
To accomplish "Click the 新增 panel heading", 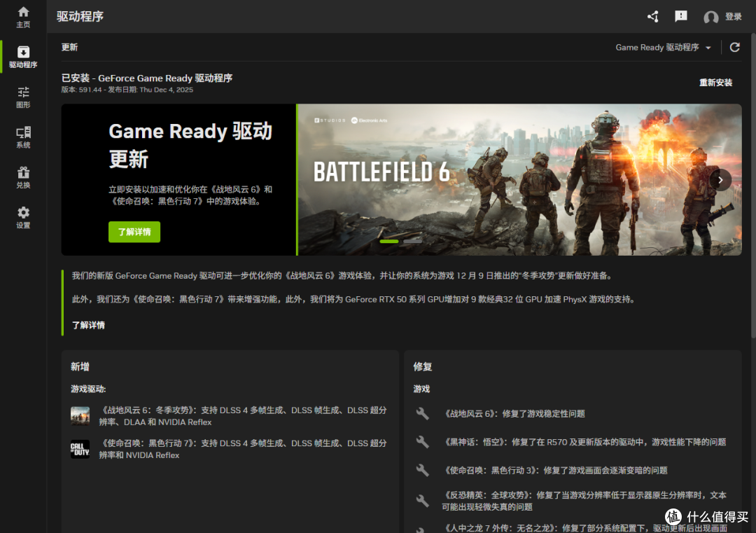I will click(80, 366).
